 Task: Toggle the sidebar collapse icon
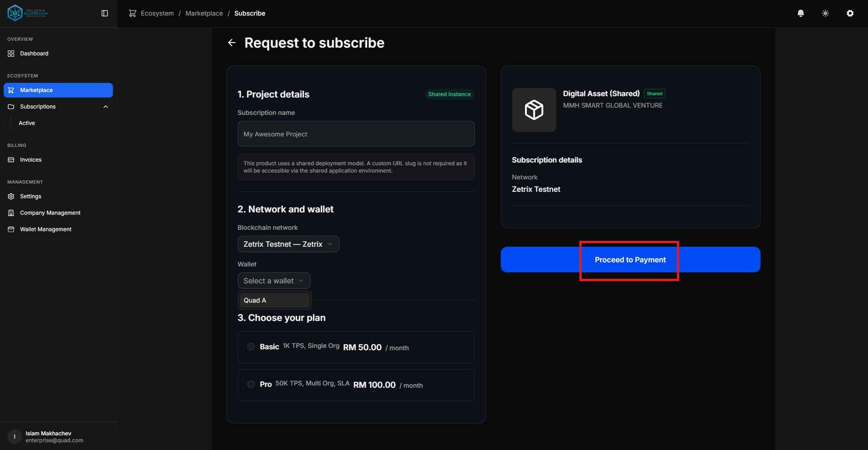[105, 13]
